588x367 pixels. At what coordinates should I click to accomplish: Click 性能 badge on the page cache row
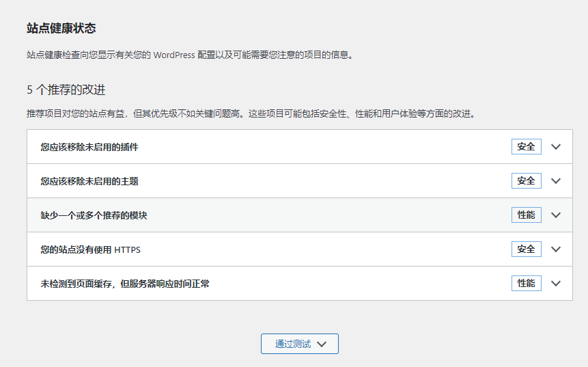pyautogui.click(x=526, y=283)
